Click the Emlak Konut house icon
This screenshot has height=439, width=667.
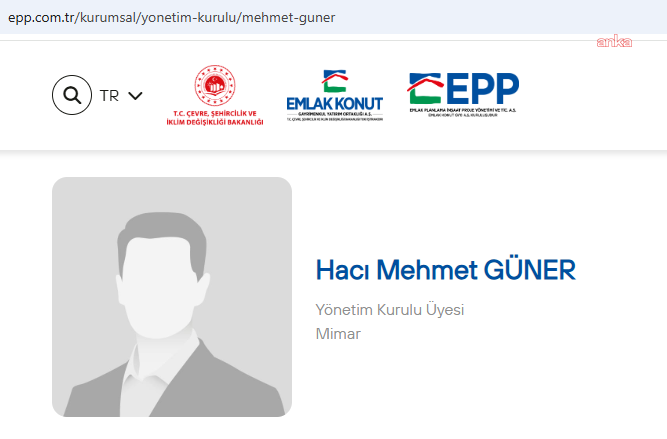pos(335,81)
